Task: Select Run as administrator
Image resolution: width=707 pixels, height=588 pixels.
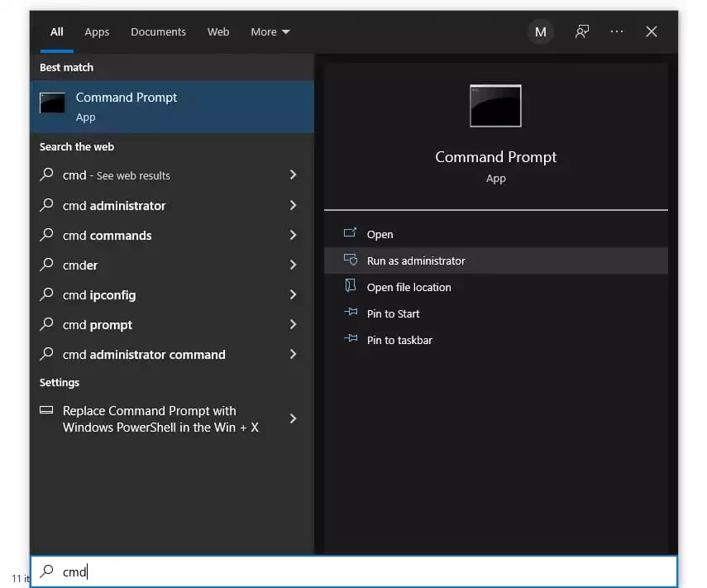Action: [x=496, y=261]
